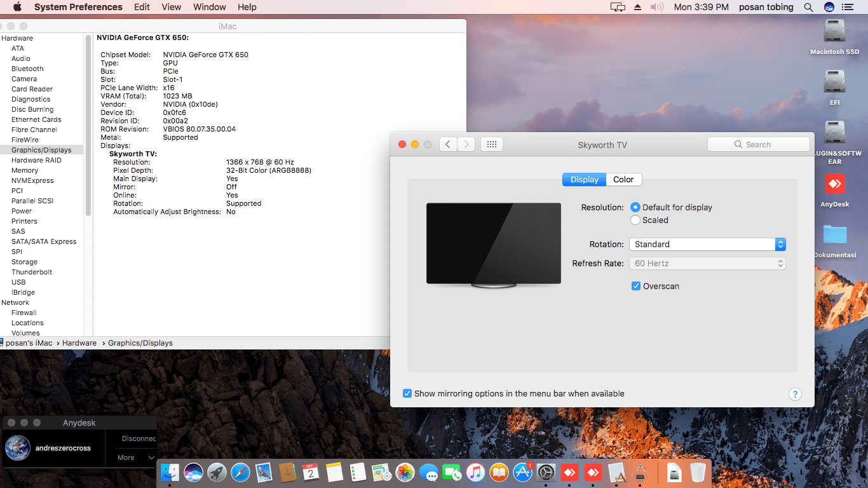Open Photos from the Dock
Image resolution: width=868 pixels, height=488 pixels.
tap(405, 472)
